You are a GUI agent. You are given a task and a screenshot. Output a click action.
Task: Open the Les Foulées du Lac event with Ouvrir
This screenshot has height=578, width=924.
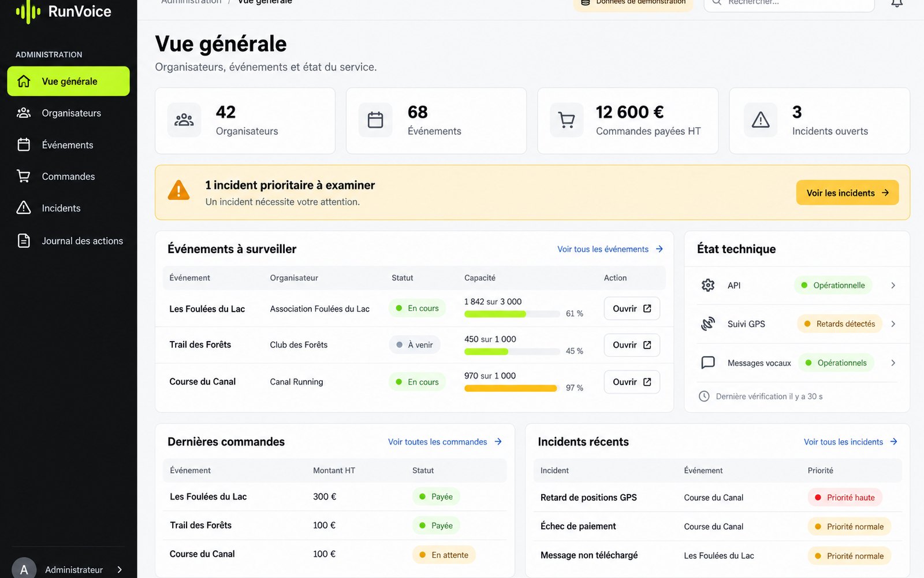pos(632,309)
